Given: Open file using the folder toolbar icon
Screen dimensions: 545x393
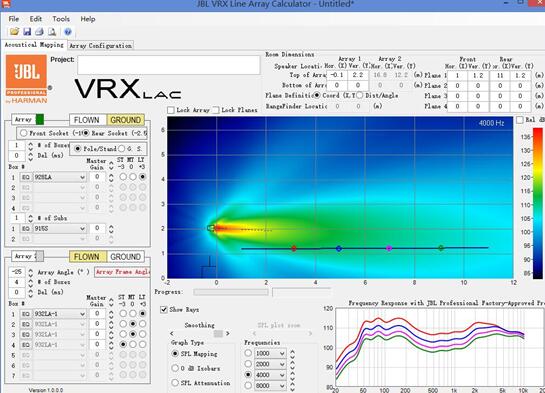Looking at the screenshot, I should click(14, 32).
